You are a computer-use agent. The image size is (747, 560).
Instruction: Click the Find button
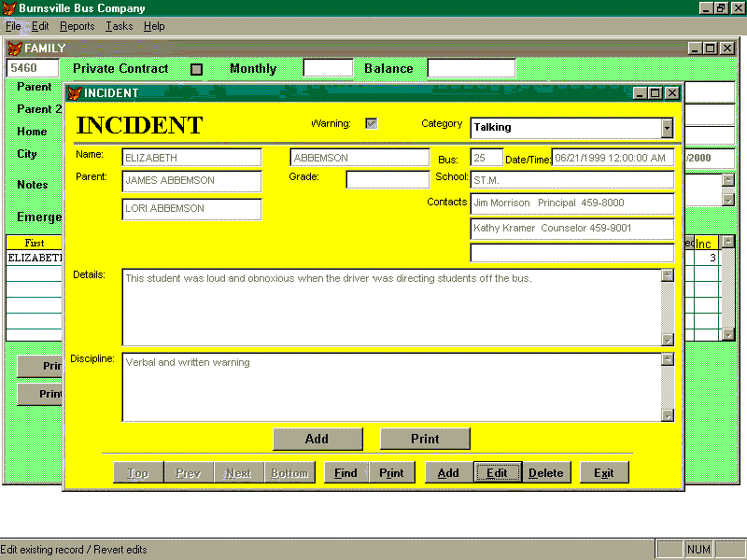tap(345, 473)
